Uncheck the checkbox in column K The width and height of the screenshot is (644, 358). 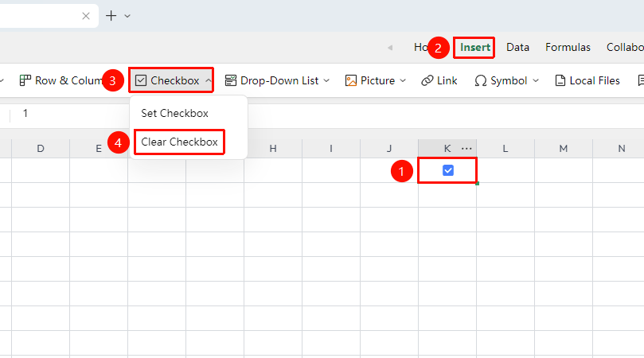point(448,170)
